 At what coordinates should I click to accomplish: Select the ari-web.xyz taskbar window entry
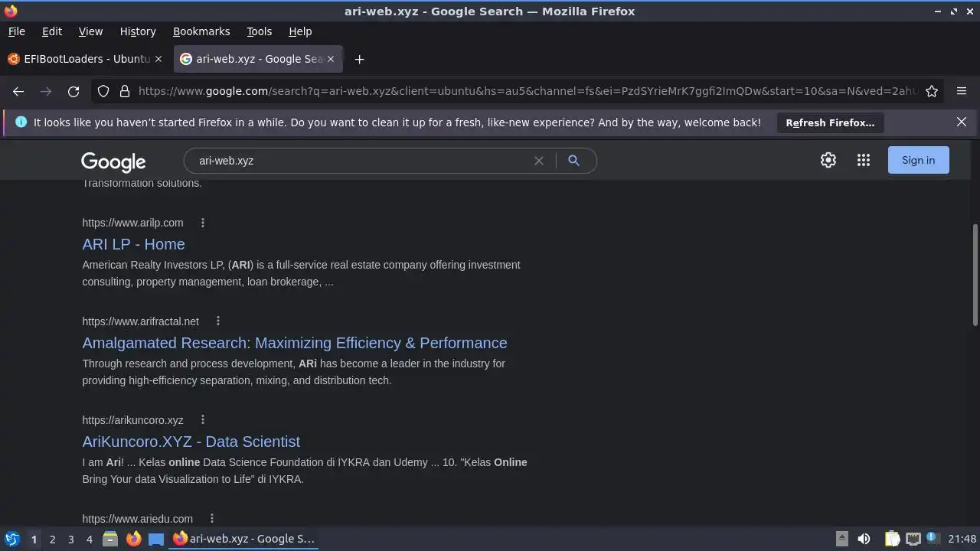[x=244, y=539]
